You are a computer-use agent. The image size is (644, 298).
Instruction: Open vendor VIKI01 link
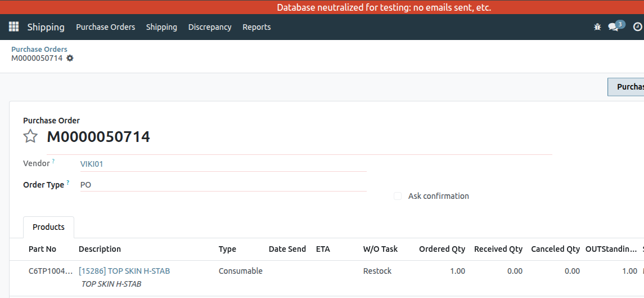tap(92, 164)
